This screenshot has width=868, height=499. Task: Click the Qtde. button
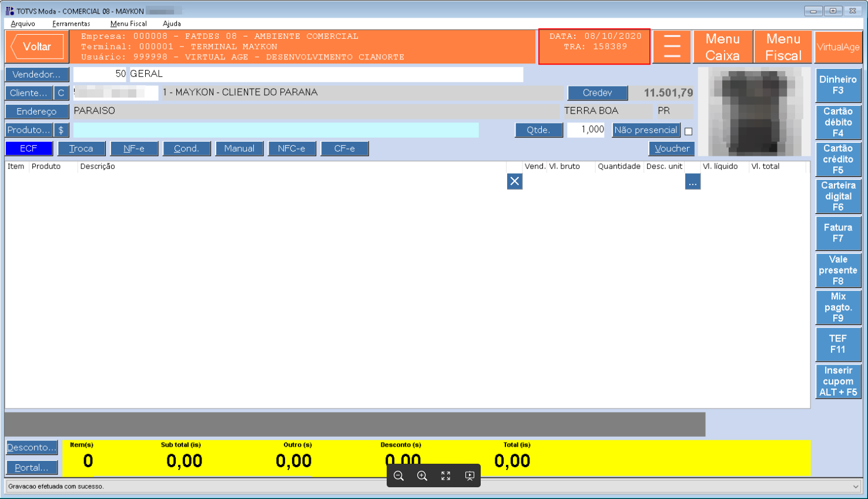[x=538, y=130]
